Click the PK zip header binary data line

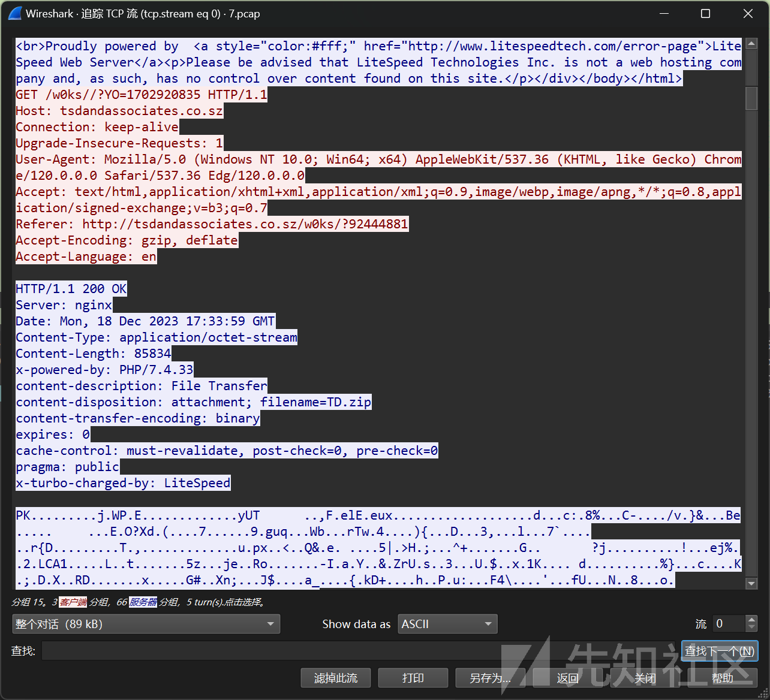coord(378,515)
